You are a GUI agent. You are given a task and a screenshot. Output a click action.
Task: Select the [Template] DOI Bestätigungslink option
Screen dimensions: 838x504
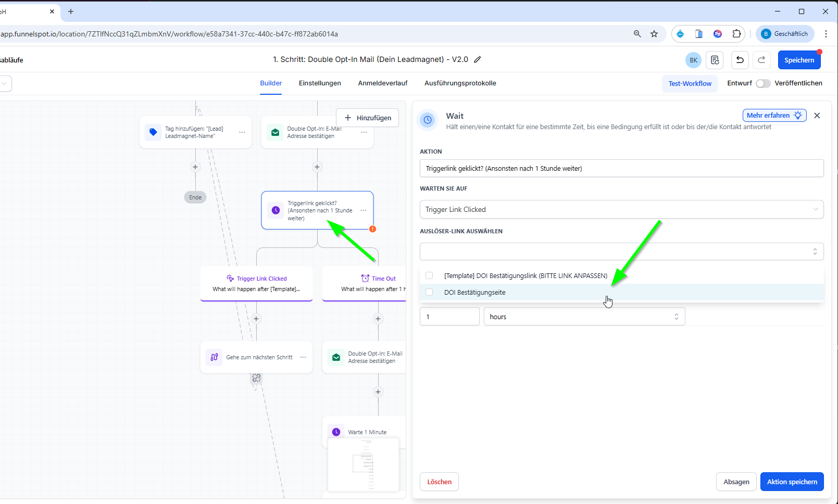pos(622,275)
